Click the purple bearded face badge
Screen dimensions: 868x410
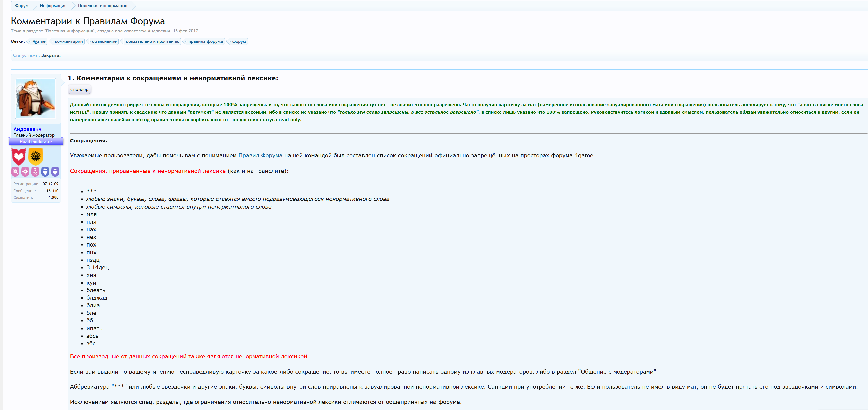tap(55, 172)
